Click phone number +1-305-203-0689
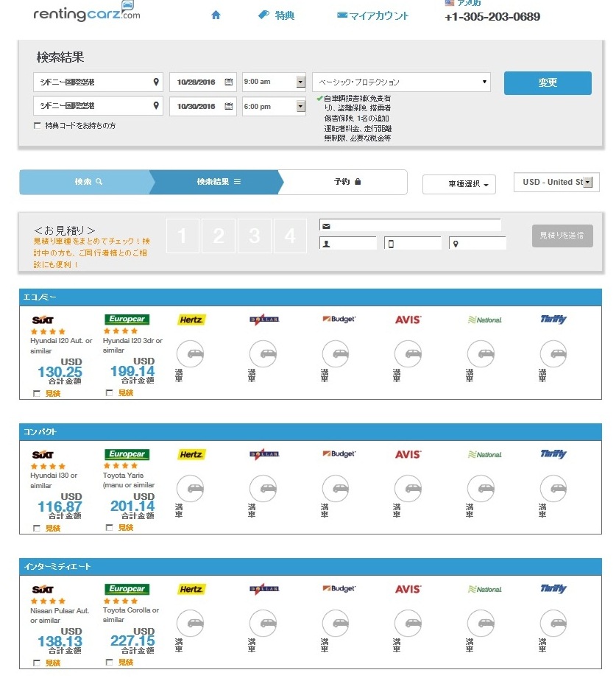 (x=492, y=17)
